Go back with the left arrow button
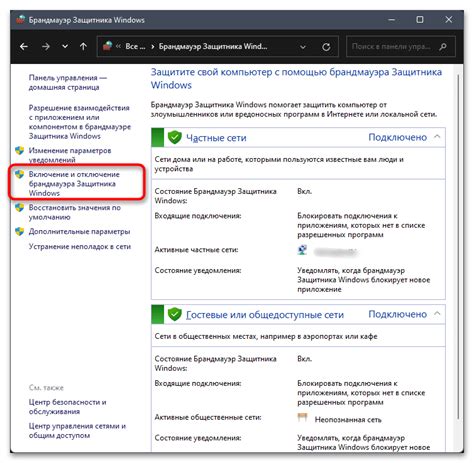Image resolution: width=474 pixels, height=463 pixels. pyautogui.click(x=24, y=46)
